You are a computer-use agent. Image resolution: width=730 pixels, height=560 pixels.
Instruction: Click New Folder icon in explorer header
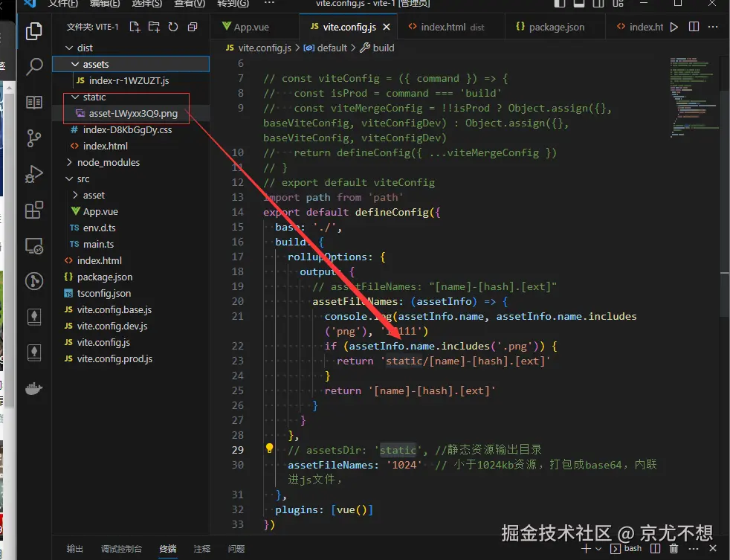pyautogui.click(x=154, y=27)
